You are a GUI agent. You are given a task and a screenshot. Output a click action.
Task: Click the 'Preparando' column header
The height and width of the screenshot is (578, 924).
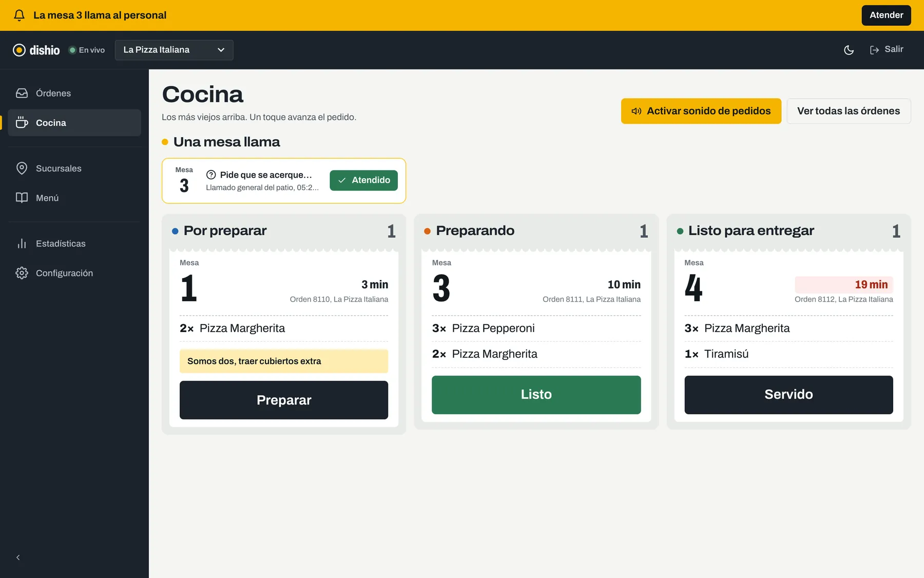click(x=475, y=231)
